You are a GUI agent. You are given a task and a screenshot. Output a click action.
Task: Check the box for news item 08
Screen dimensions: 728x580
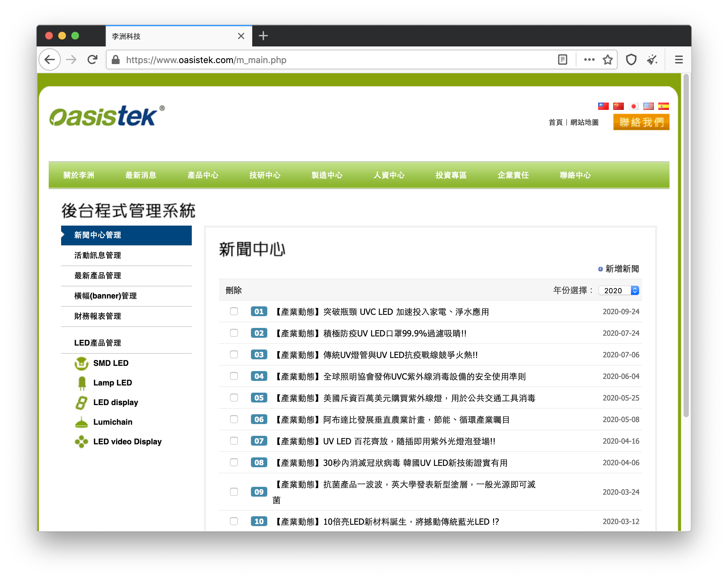pyautogui.click(x=234, y=462)
